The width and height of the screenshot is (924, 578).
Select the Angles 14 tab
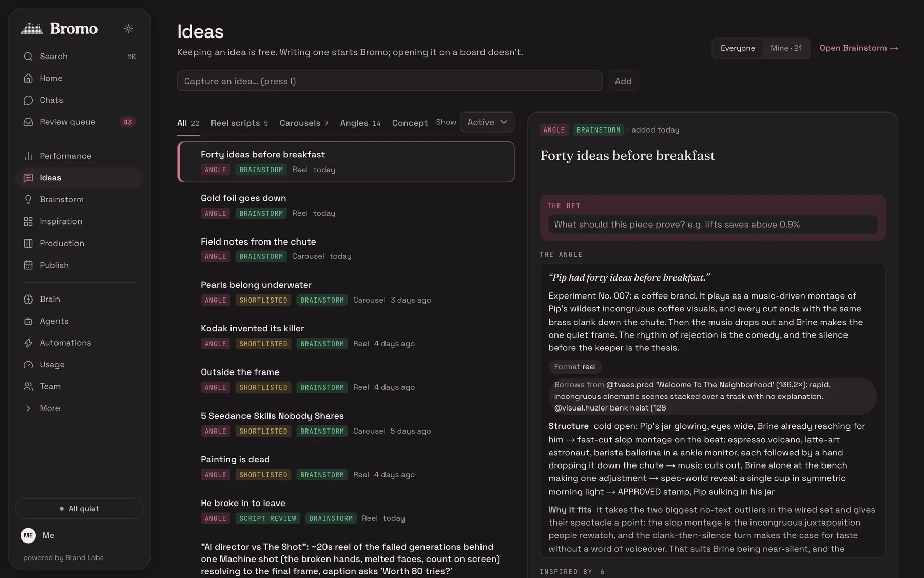[360, 123]
